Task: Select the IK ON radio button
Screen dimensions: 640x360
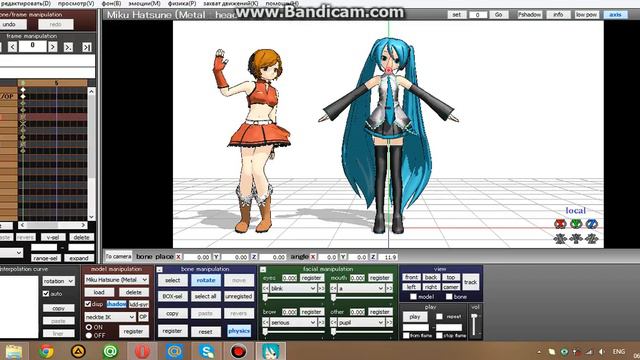Action: click(x=89, y=327)
